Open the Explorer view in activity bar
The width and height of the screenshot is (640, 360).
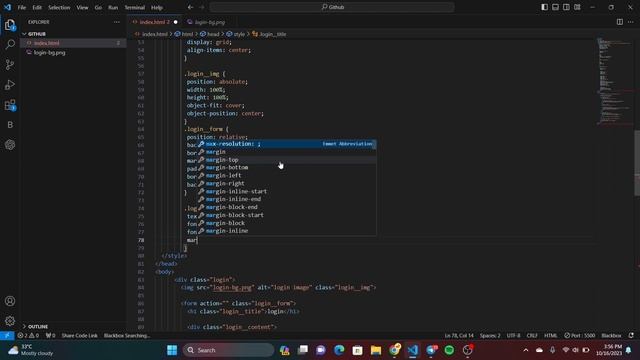tap(10, 25)
